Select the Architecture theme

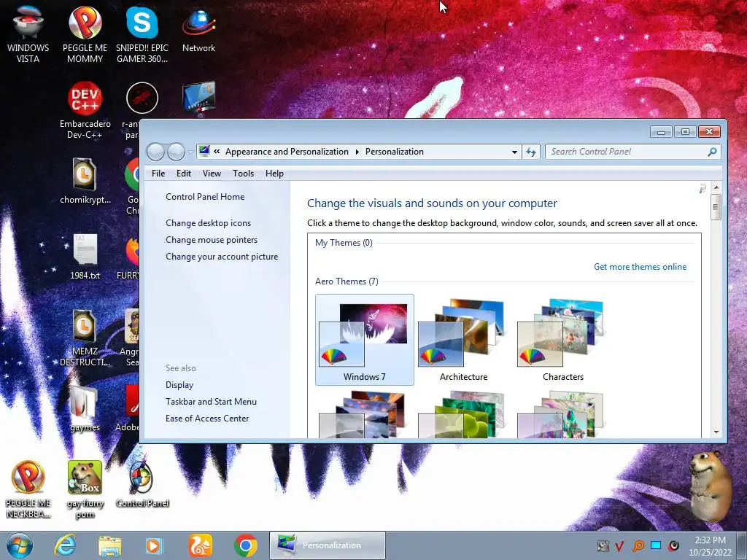click(463, 340)
